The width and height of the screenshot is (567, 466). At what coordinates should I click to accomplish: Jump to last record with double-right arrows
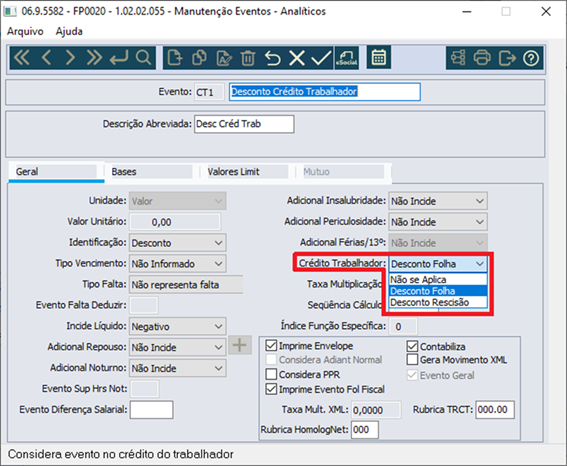(x=94, y=57)
